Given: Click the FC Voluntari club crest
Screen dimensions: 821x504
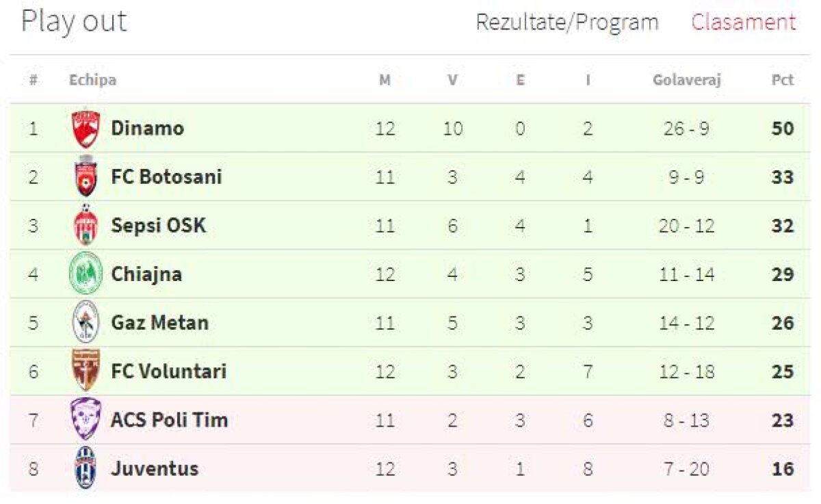Looking at the screenshot, I should click(86, 371).
